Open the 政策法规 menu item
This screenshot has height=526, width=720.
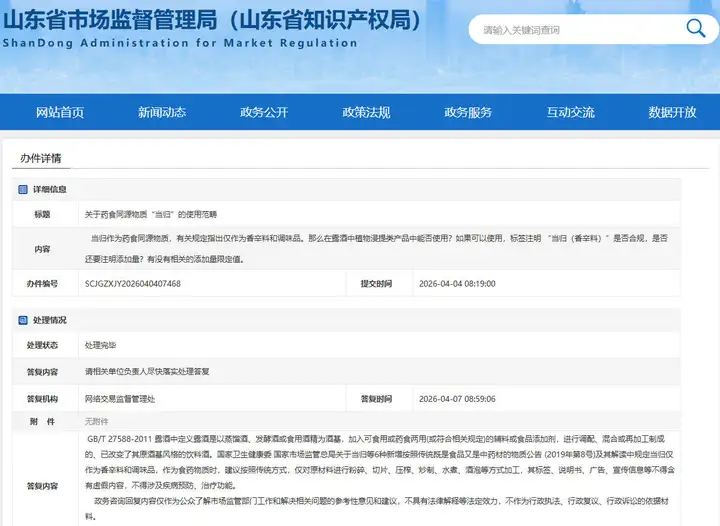pyautogui.click(x=366, y=112)
